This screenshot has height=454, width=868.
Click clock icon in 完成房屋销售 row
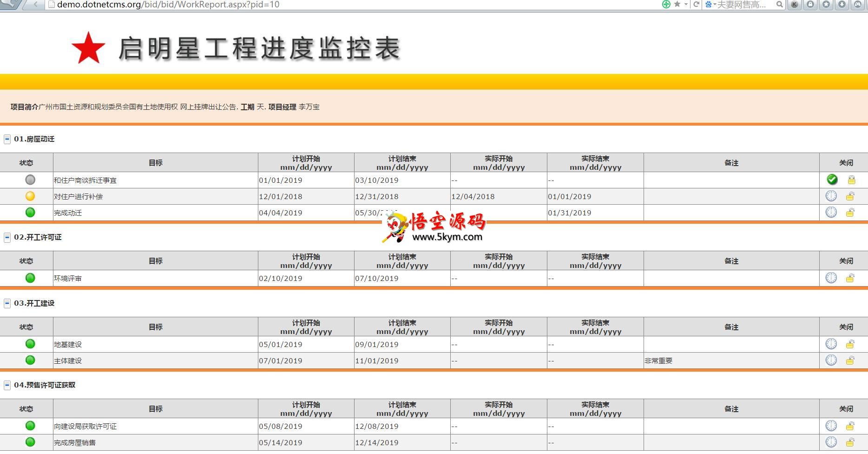pos(831,442)
